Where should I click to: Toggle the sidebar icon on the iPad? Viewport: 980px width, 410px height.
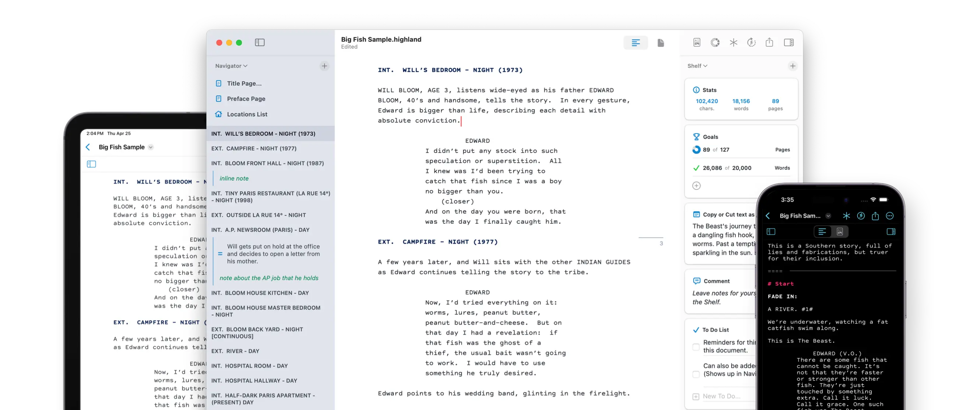91,164
